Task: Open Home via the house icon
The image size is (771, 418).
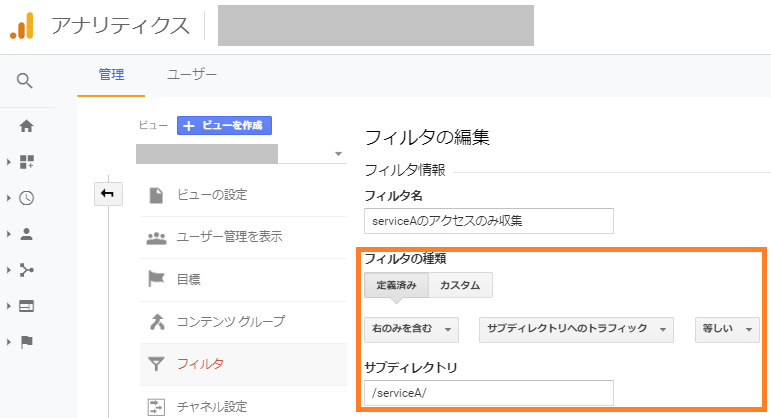Action: pos(27,126)
